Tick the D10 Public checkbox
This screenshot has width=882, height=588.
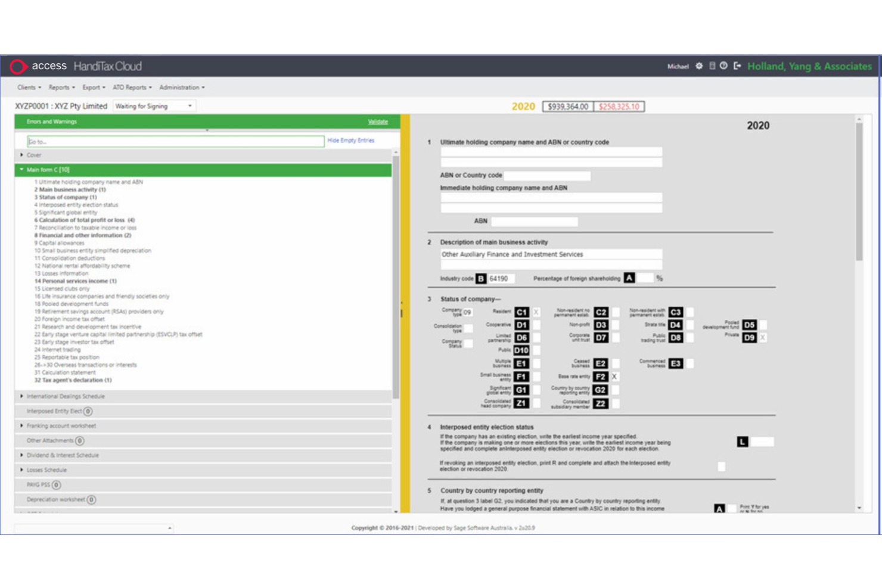click(536, 350)
